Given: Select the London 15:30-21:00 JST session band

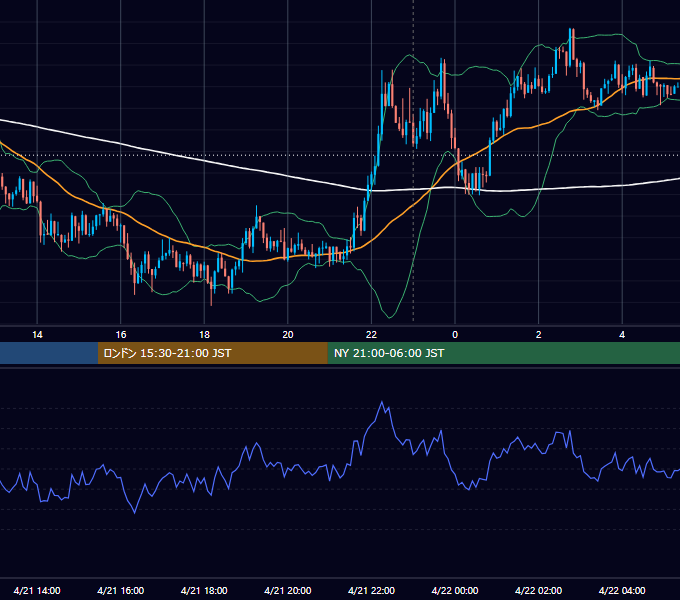Looking at the screenshot, I should click(212, 353).
